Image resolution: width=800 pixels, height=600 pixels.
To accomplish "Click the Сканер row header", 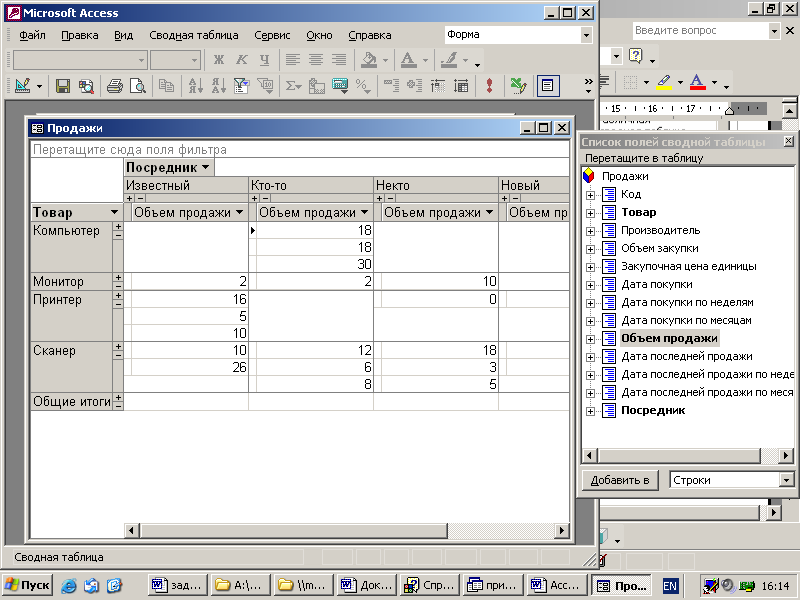I will click(x=71, y=367).
